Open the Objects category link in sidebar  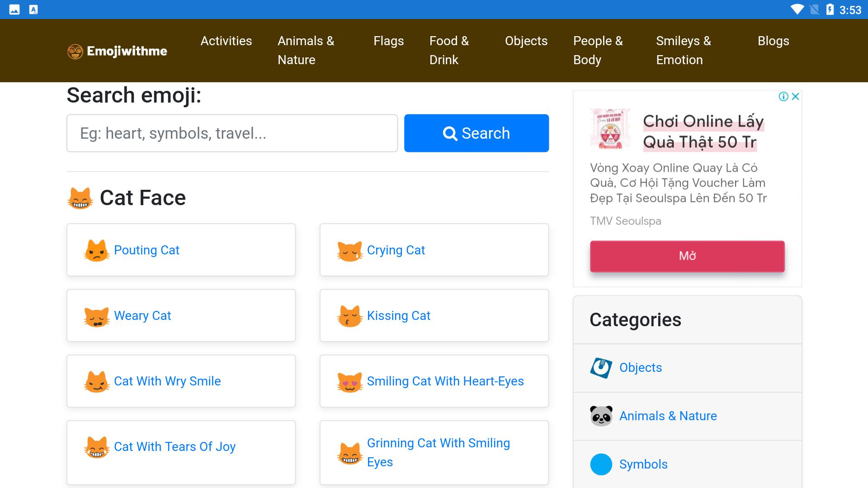pos(641,368)
